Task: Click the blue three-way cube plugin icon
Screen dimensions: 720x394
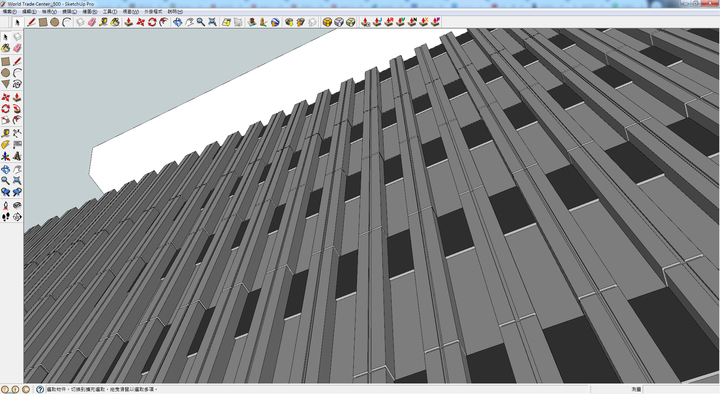Action: 339,22
